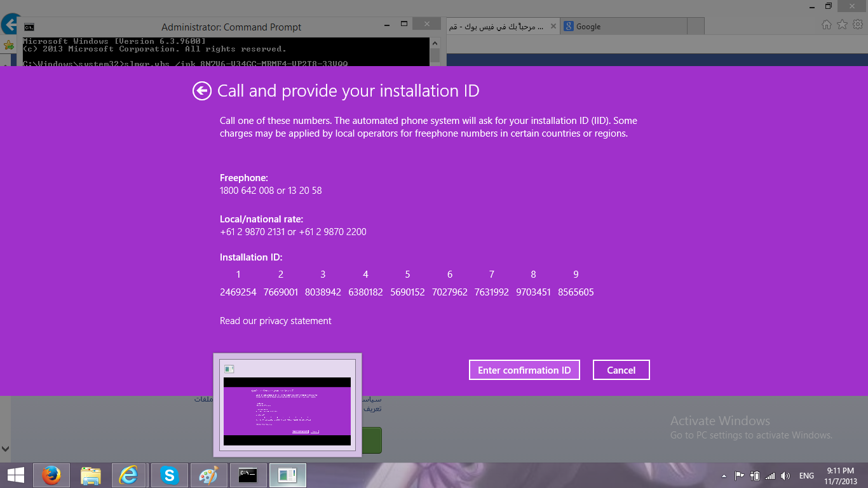Image resolution: width=868 pixels, height=488 pixels.
Task: Open Skype from the taskbar
Action: [169, 475]
